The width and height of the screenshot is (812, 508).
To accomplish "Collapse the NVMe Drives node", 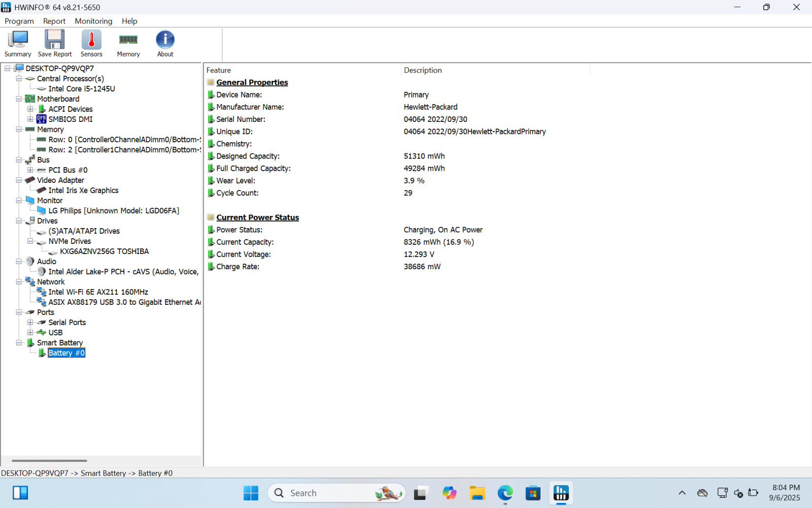I will [x=30, y=241].
